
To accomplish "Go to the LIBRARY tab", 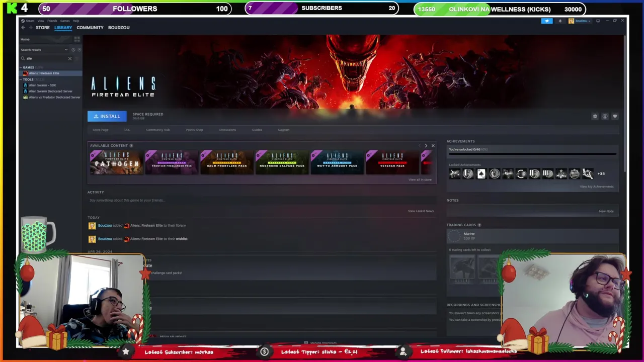I will pyautogui.click(x=63, y=28).
